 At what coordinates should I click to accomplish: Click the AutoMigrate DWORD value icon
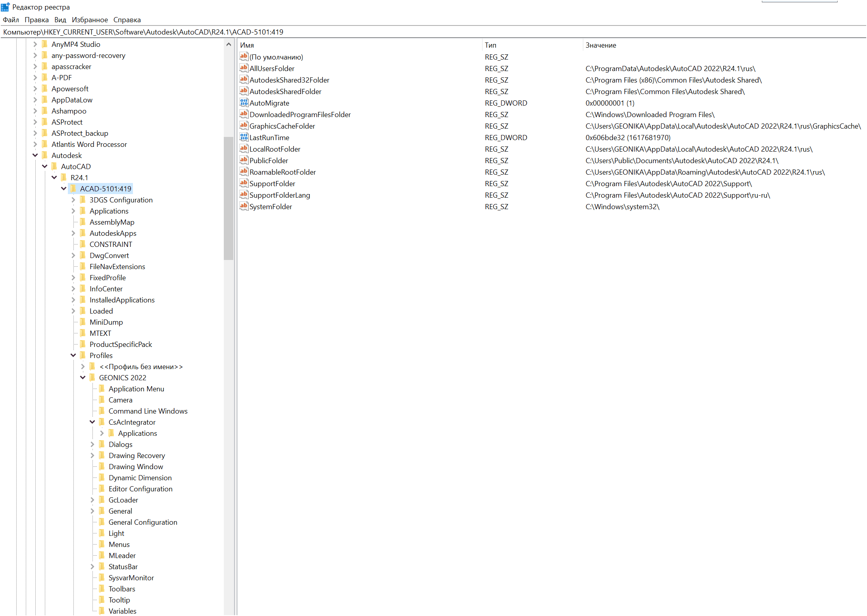[244, 103]
